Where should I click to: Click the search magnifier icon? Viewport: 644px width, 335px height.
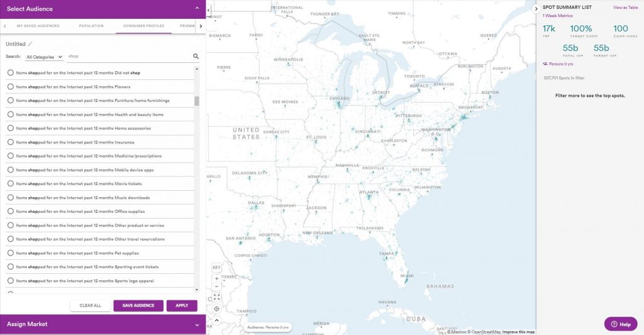click(x=196, y=57)
